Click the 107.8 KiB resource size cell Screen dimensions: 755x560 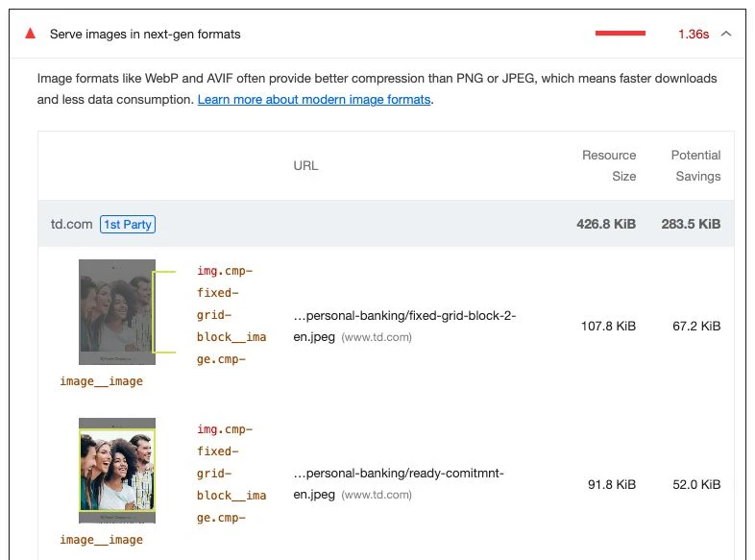click(609, 326)
